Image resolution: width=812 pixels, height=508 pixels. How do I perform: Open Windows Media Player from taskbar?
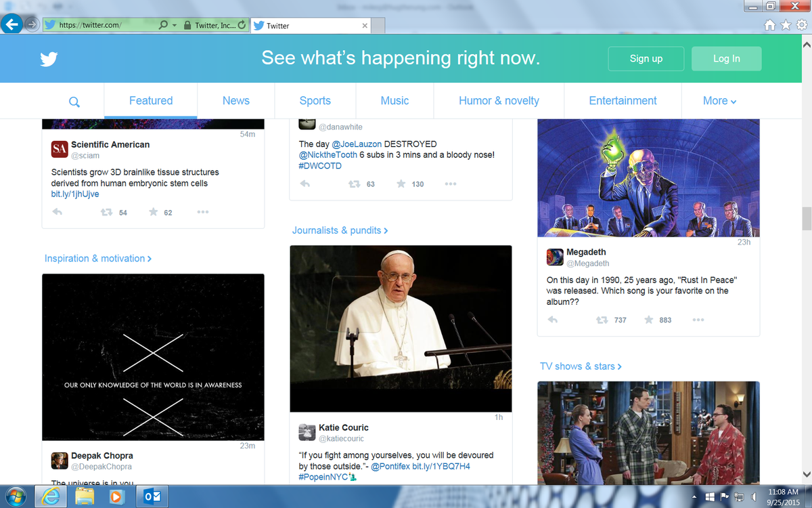pos(116,496)
